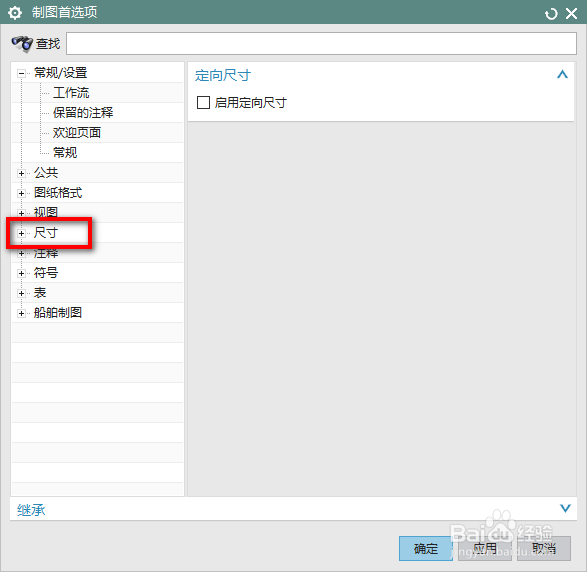587x572 pixels.
Task: Select the 船舶制图 category label
Action: click(x=58, y=313)
